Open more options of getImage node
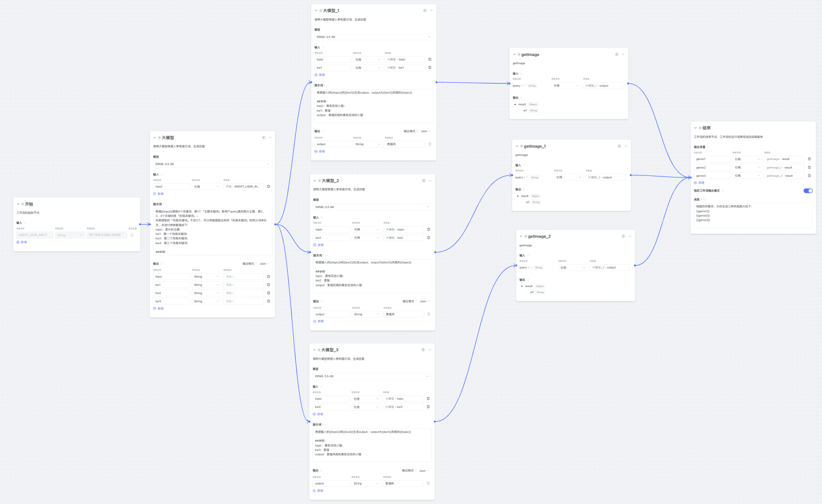Viewport: 822px width, 504px height. [623, 54]
